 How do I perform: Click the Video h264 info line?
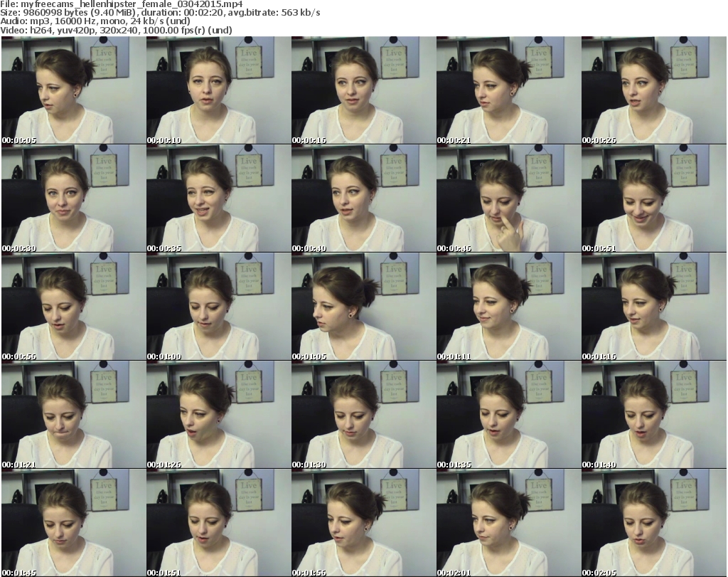coord(117,31)
